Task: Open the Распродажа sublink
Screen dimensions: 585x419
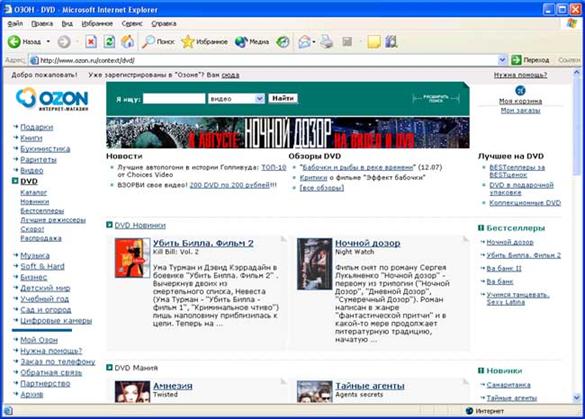Action: point(41,238)
